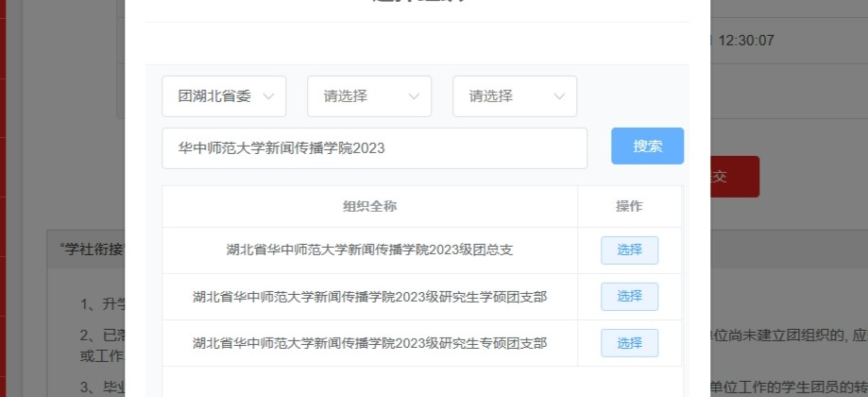Focus the search box containing 华中师范大学新闻传播学院2023
This screenshot has width=868, height=397.
click(374, 148)
